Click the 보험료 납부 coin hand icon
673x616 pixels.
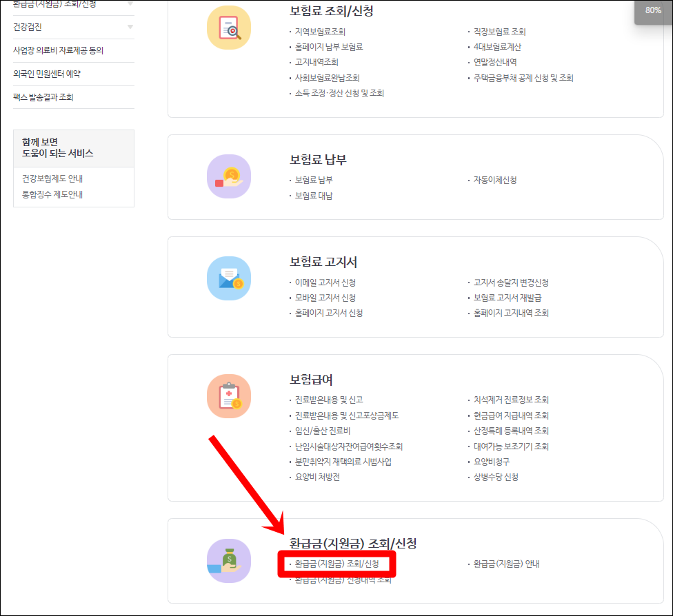[229, 176]
